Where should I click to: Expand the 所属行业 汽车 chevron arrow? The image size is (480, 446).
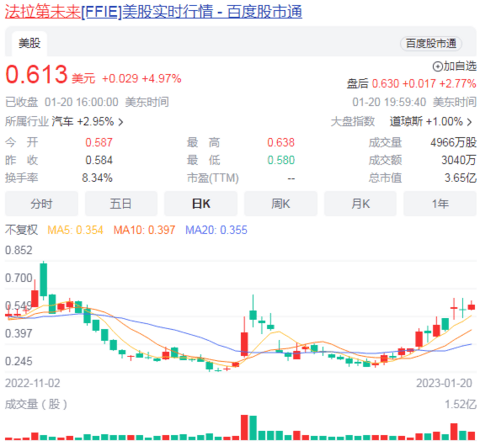coord(121,122)
